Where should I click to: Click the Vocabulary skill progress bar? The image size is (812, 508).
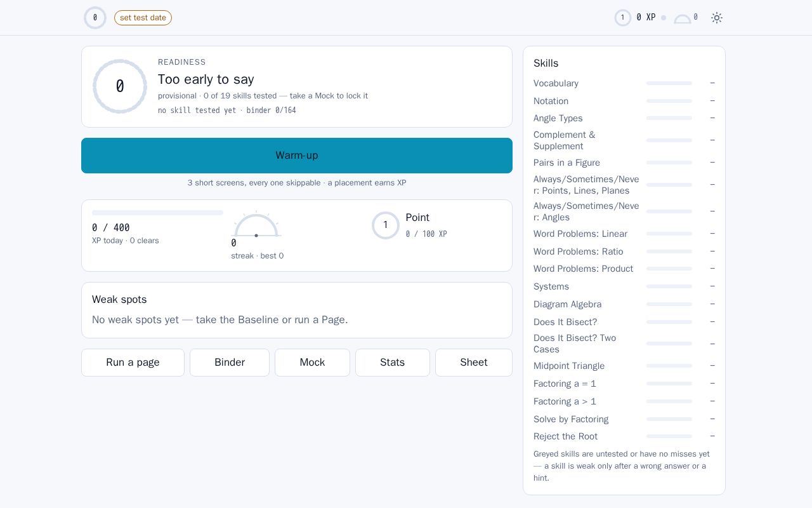coord(669,83)
